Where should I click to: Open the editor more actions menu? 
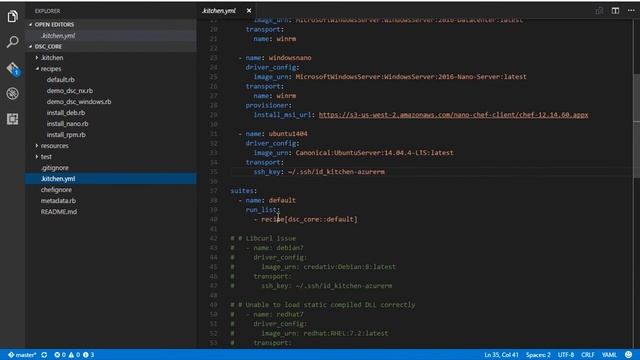631,11
